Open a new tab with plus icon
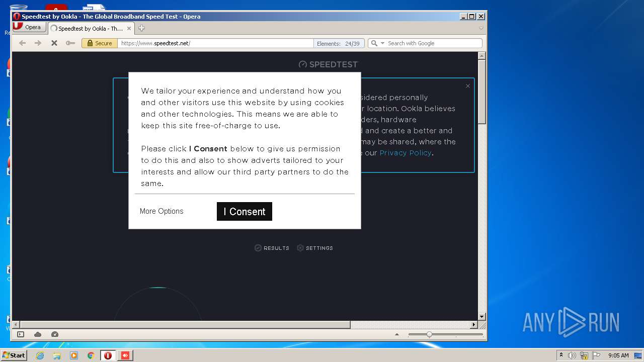Viewport: 644px width, 362px height. 142,28
